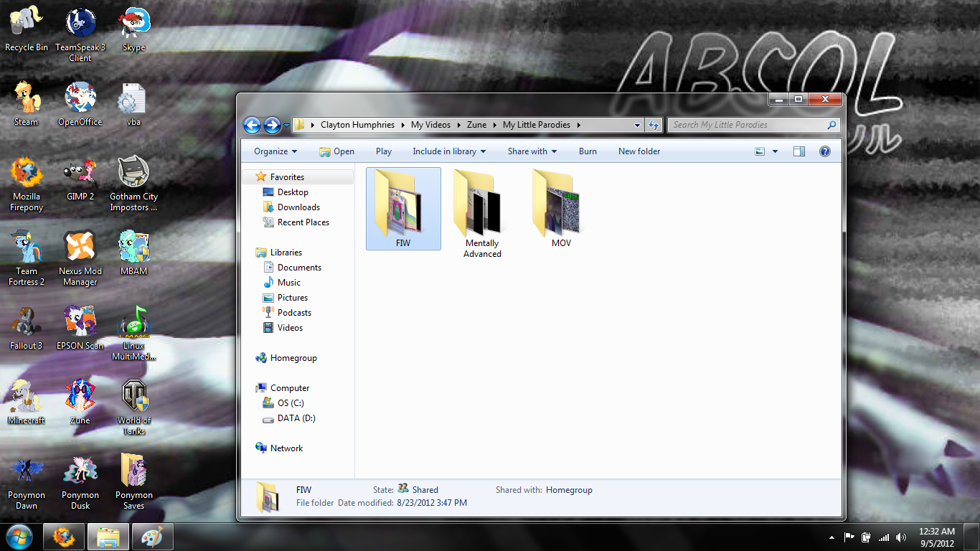Click the New folder button
The height and width of the screenshot is (551, 980).
coord(639,151)
